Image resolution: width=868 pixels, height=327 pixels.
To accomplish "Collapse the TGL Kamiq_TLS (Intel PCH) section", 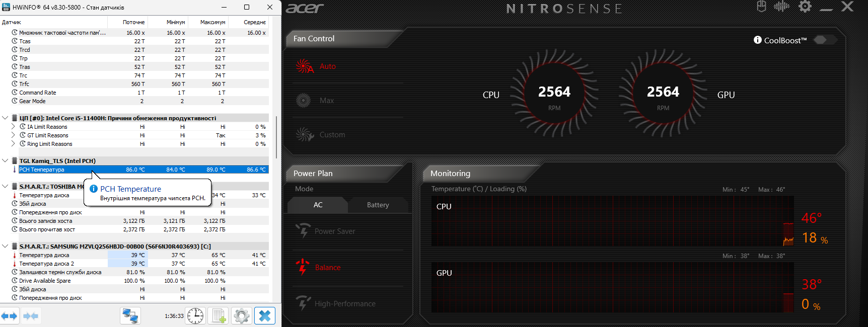I will [x=5, y=161].
